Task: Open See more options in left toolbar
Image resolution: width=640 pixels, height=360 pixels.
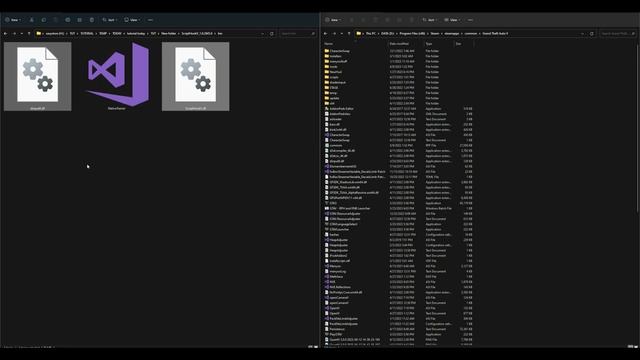Action: coord(150,20)
